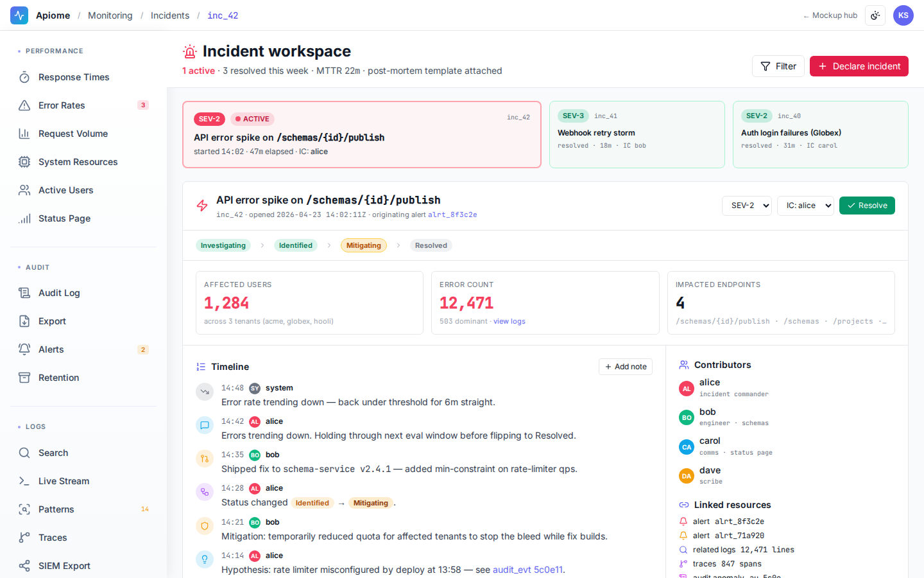Go to Incidents breadcrumb

(170, 15)
